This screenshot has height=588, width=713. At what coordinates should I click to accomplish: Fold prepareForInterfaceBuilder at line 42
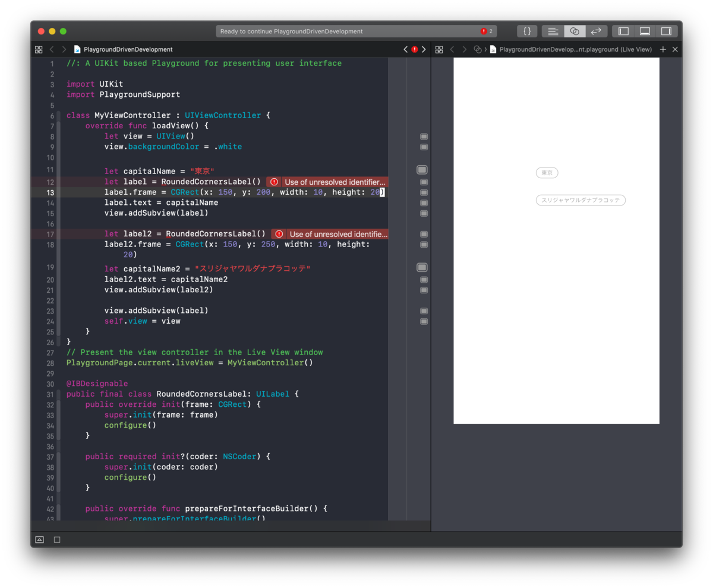[x=58, y=509]
